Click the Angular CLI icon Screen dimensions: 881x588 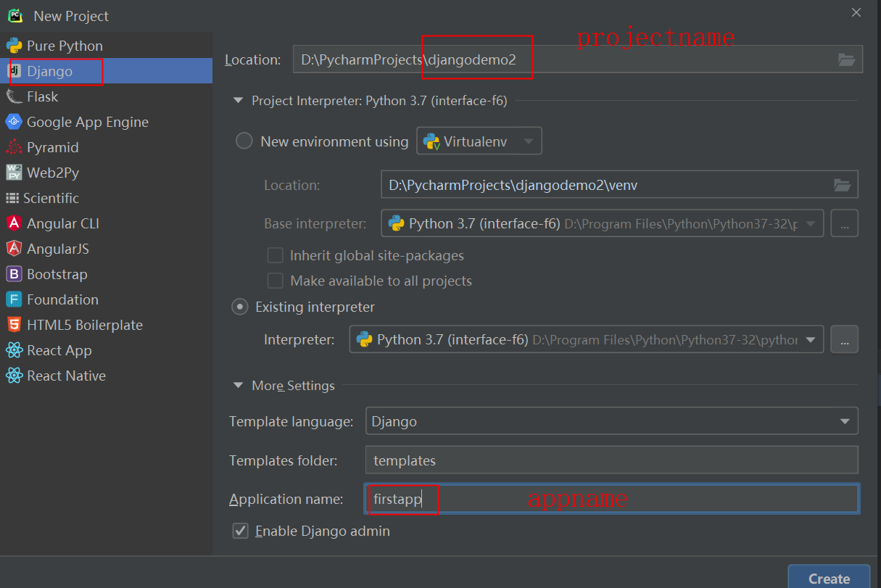coord(14,223)
